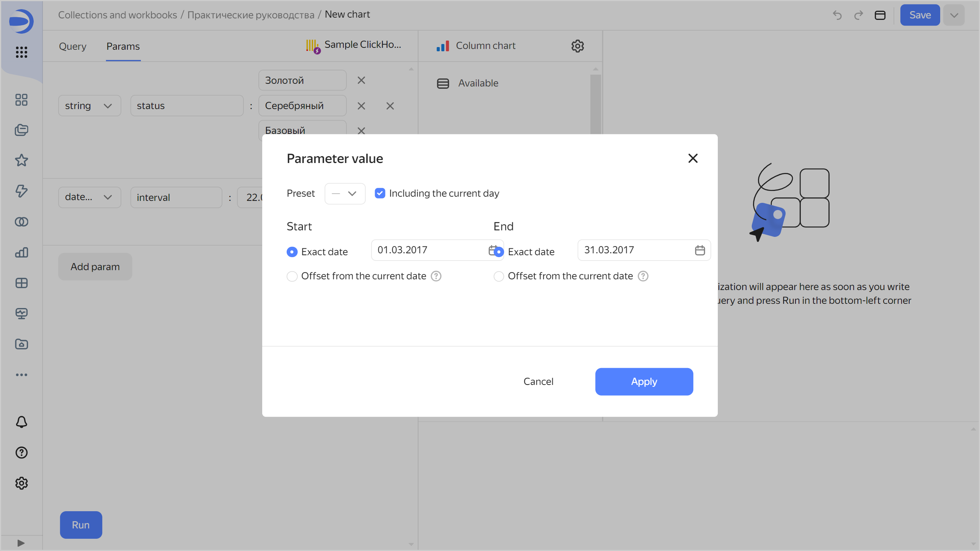This screenshot has height=551, width=980.
Task: Click the Apply button to confirm dates
Action: [x=644, y=381]
